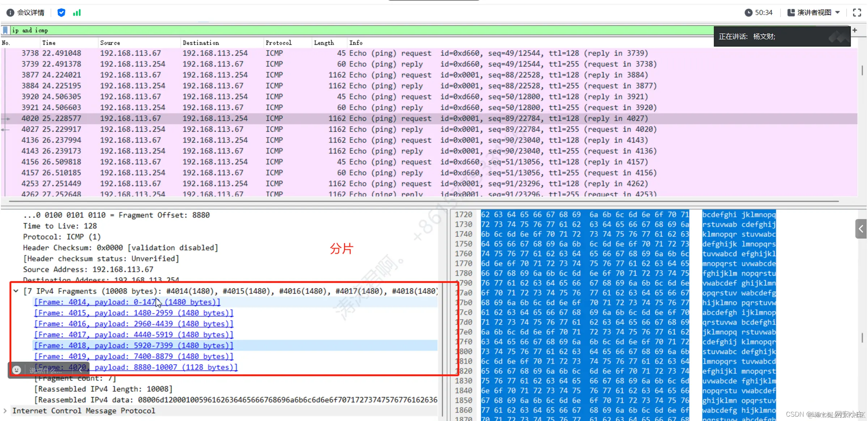
Task: Expand Internet Control Message Protocol node
Action: 5,411
